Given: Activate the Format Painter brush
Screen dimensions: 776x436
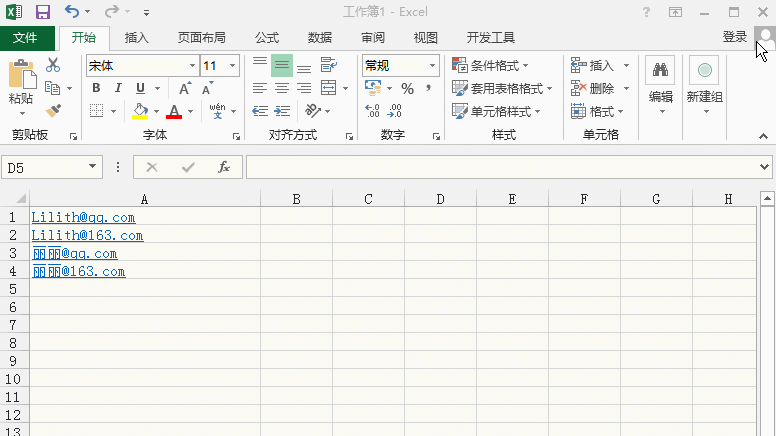Looking at the screenshot, I should tap(53, 110).
